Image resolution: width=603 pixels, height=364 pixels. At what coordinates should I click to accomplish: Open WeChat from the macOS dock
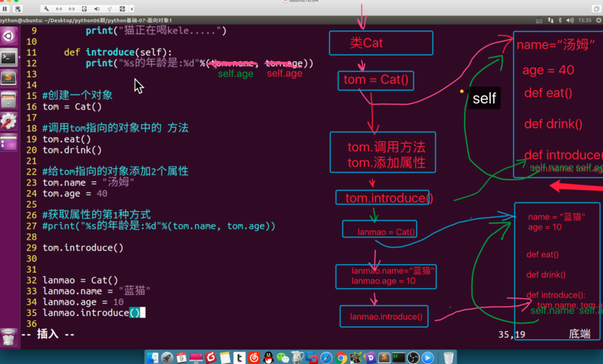click(x=283, y=358)
